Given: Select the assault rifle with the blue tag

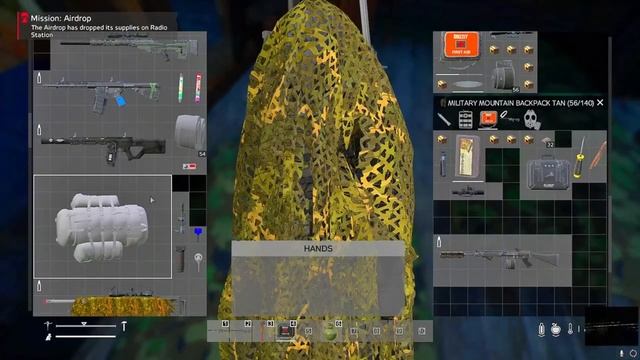Looking at the screenshot, I should (101, 93).
